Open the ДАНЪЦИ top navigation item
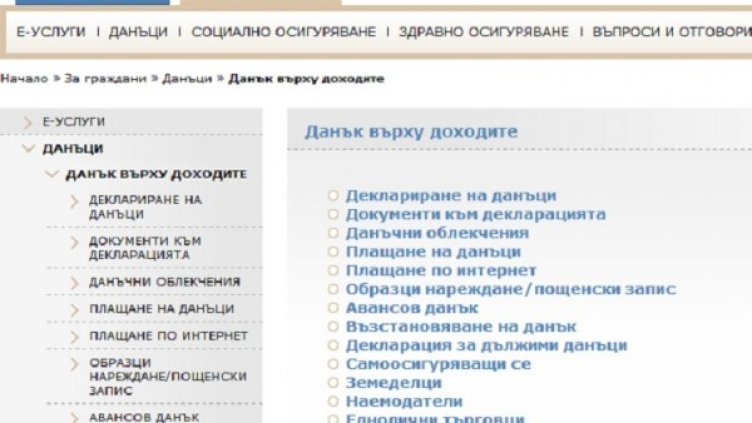 click(138, 32)
